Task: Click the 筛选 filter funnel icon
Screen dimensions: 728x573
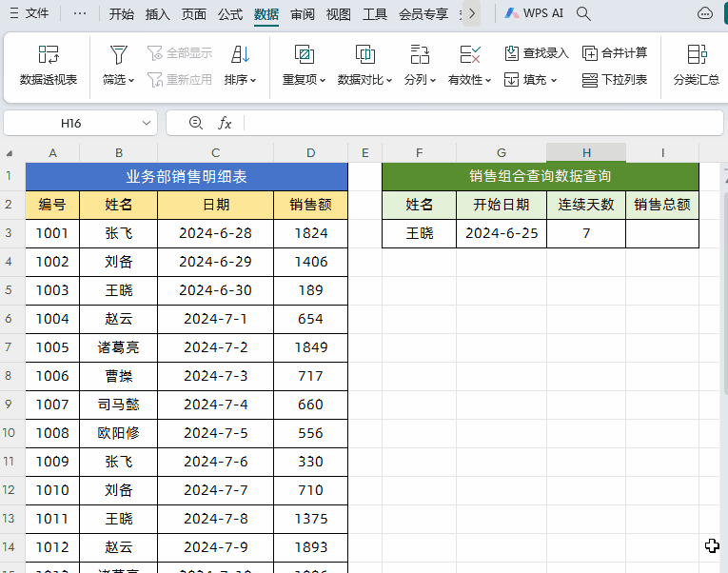Action: pyautogui.click(x=118, y=54)
